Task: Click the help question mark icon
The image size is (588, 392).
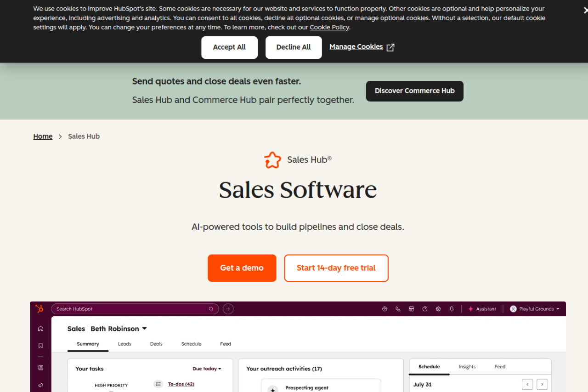Action: (425, 309)
